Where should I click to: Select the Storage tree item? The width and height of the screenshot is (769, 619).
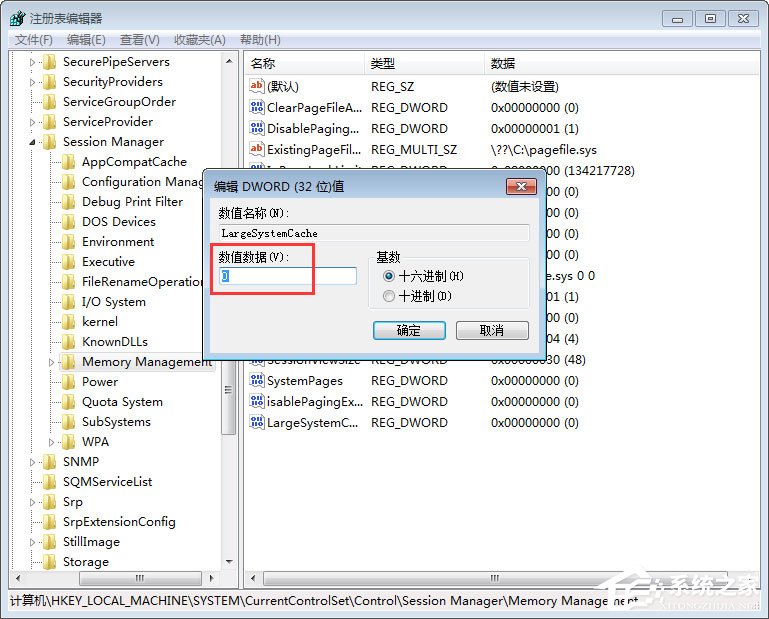[x=86, y=562]
